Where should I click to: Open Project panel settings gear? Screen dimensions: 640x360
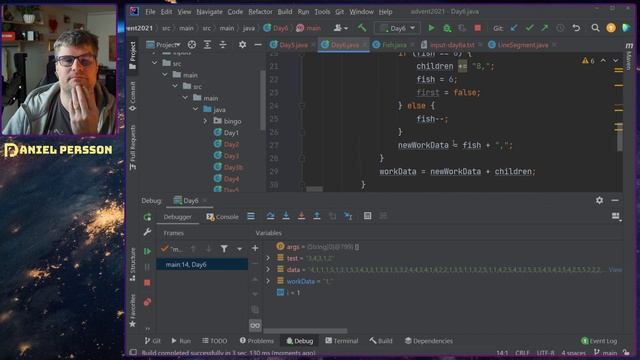pyautogui.click(x=242, y=44)
